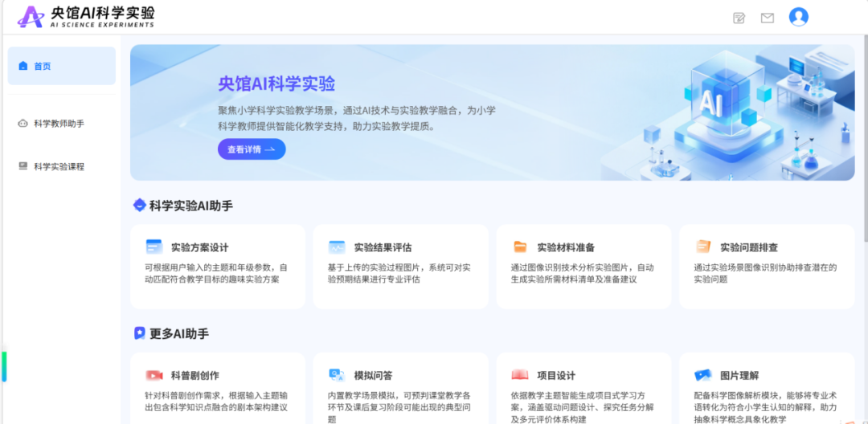This screenshot has width=868, height=424.
Task: Open the mail envelope icon
Action: point(768,18)
